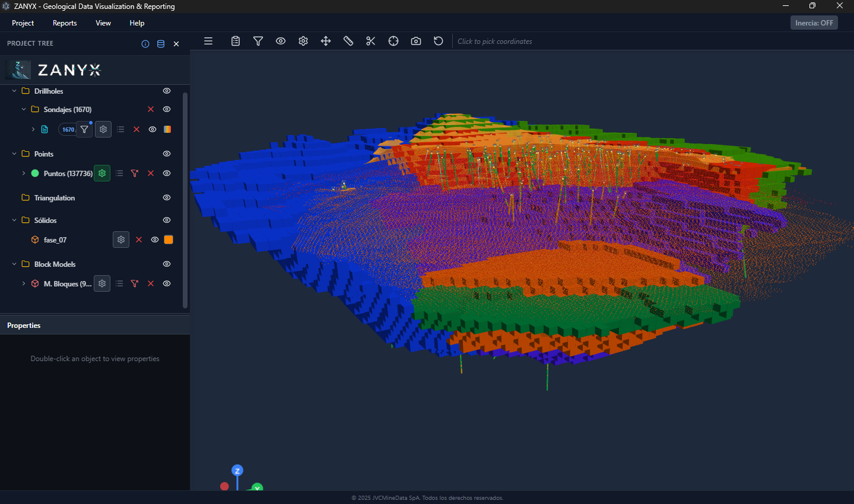Activate the move tool on the toolbar
This screenshot has height=504, width=854.
click(x=325, y=41)
